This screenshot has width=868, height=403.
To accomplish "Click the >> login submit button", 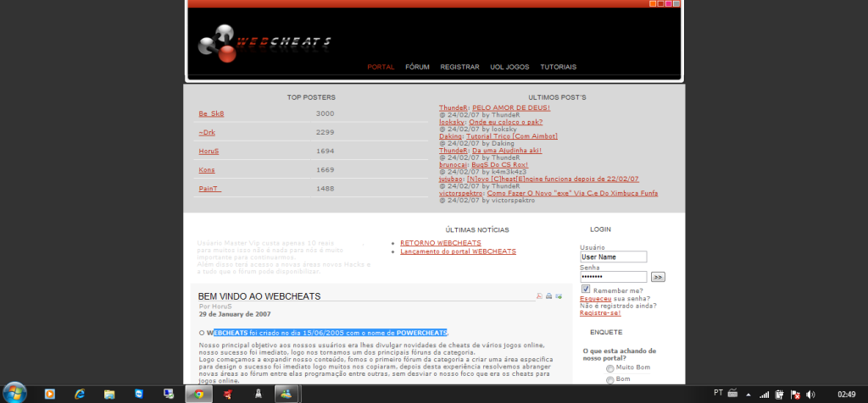I will tap(658, 277).
